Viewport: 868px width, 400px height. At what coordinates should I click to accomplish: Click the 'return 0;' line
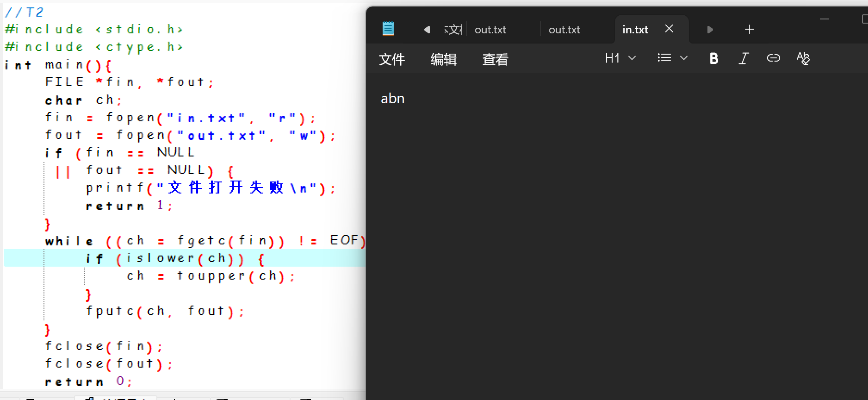tap(89, 381)
